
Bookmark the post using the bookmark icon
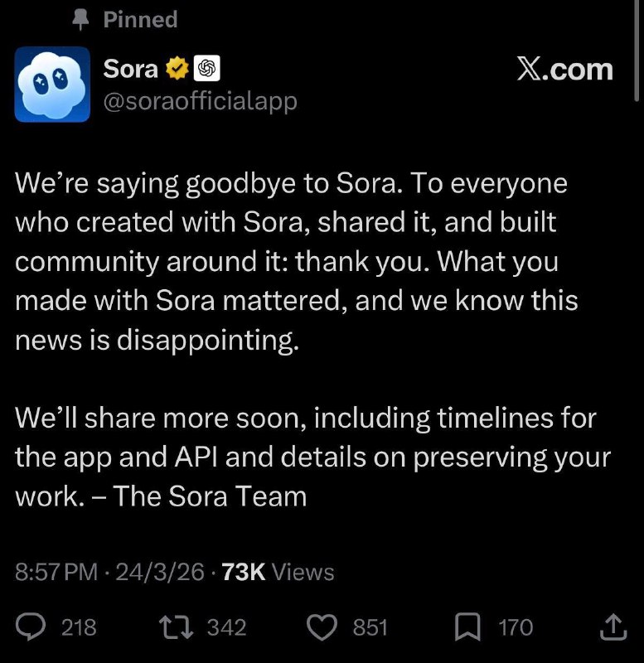(468, 628)
